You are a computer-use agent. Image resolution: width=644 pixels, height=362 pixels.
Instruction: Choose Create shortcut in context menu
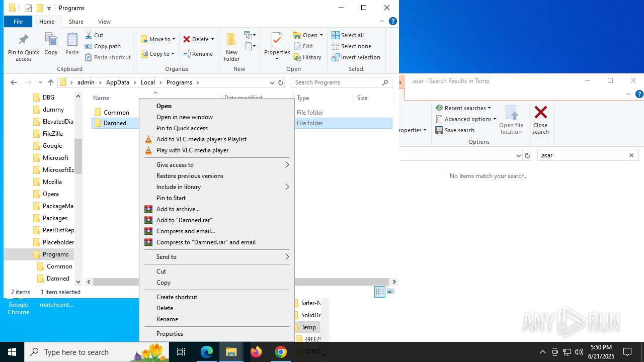click(x=177, y=297)
